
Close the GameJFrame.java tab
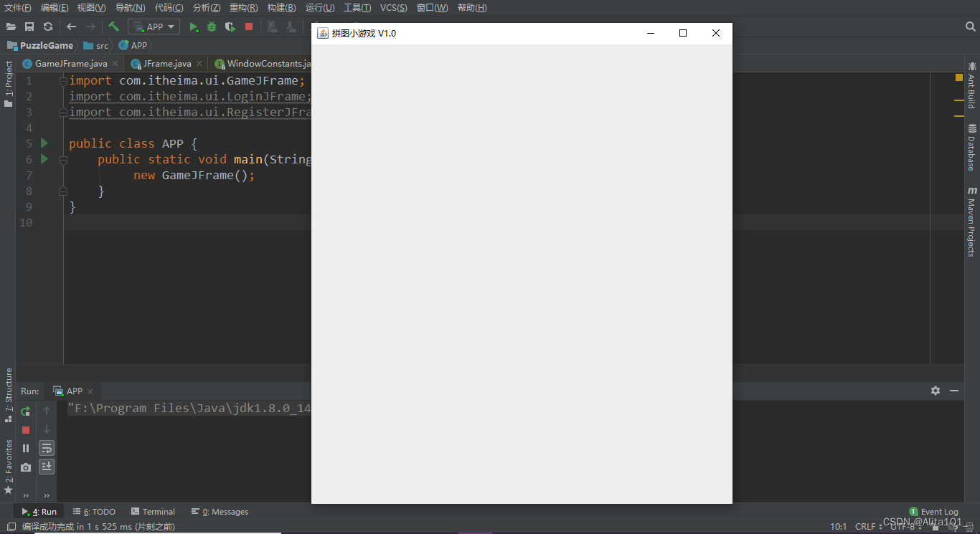116,64
